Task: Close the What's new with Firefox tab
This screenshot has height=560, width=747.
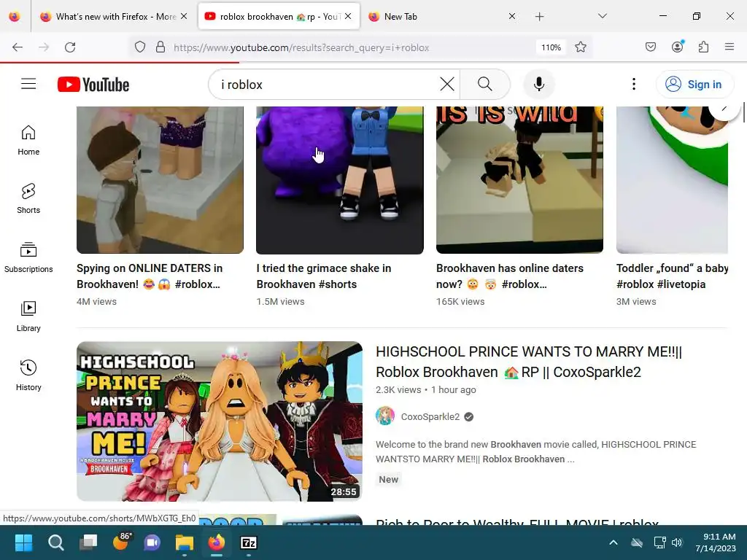Action: click(184, 17)
